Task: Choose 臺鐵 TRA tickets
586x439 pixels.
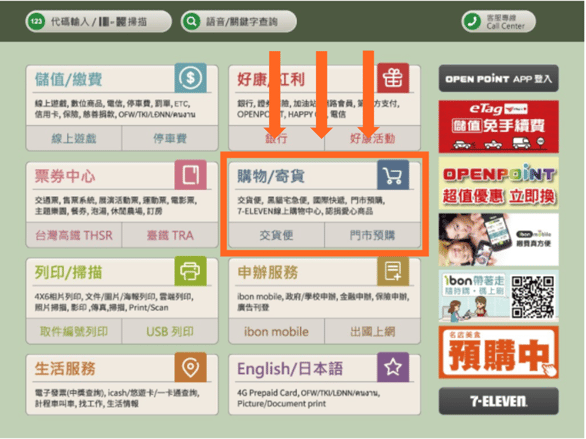Action: click(x=170, y=235)
